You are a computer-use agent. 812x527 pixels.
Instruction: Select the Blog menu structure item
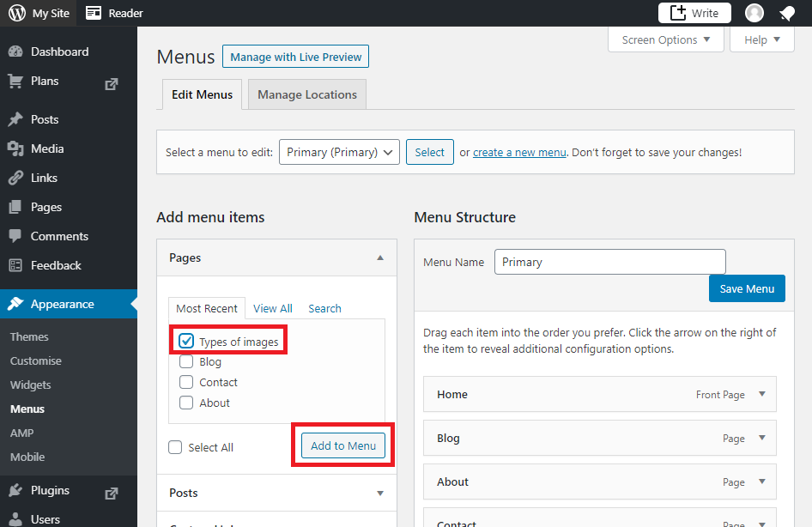pyautogui.click(x=600, y=438)
